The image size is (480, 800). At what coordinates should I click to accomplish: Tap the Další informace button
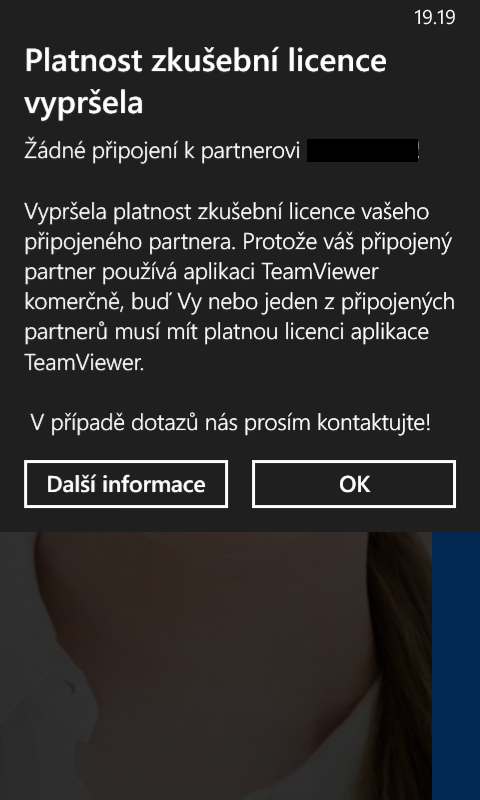125,484
